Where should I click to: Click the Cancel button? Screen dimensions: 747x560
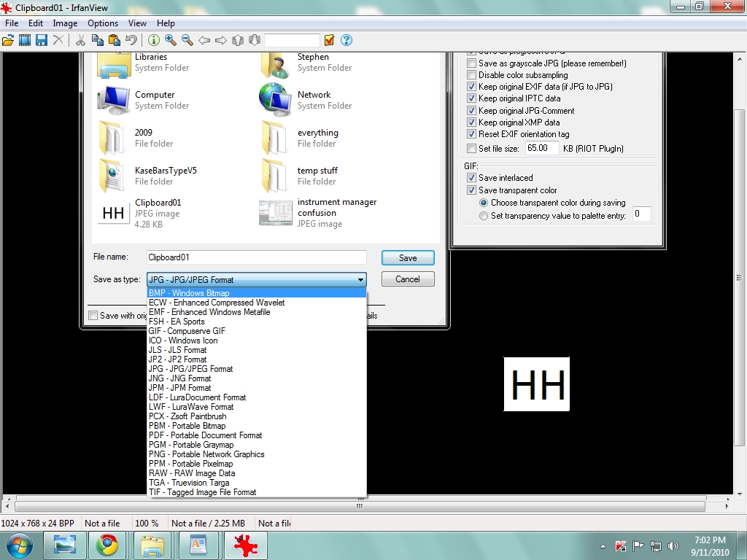pos(408,279)
